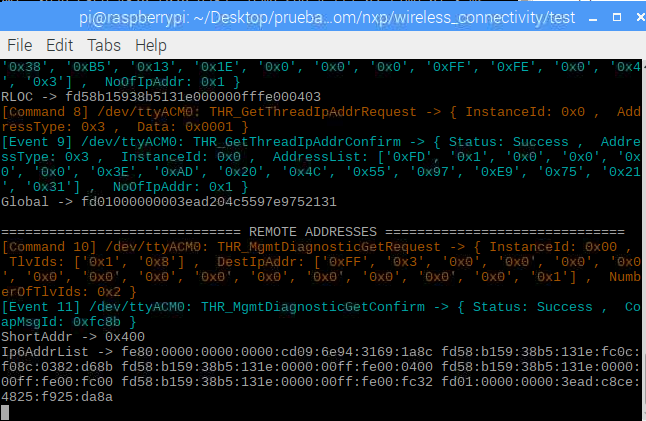Screen dimensions: 646x421
Task: Click THR_GetThreadIpAddrConfirm text
Action: click(297, 142)
